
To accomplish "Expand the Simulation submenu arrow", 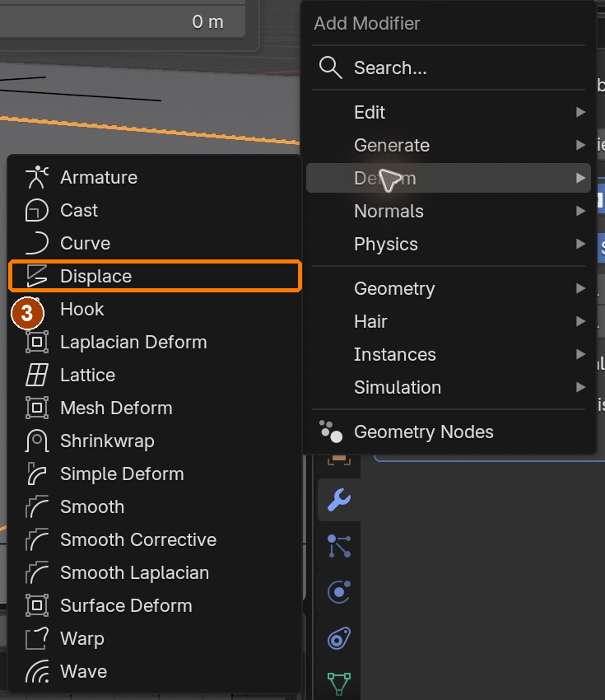I will coord(580,388).
